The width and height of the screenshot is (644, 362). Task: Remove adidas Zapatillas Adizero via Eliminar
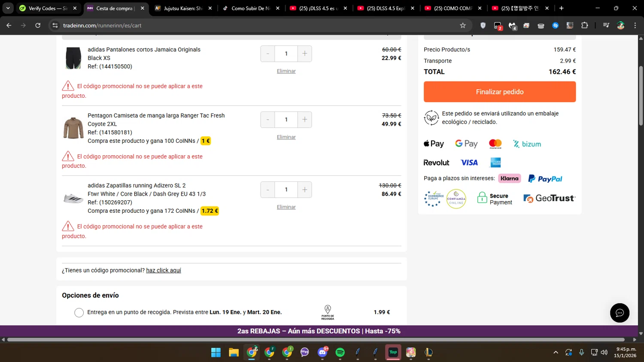click(x=286, y=207)
